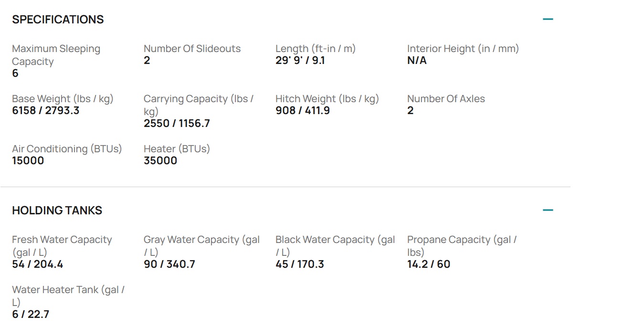Click the Propane Capacity value 14.2 / 60
Screen dimensions: 644x327
(429, 264)
